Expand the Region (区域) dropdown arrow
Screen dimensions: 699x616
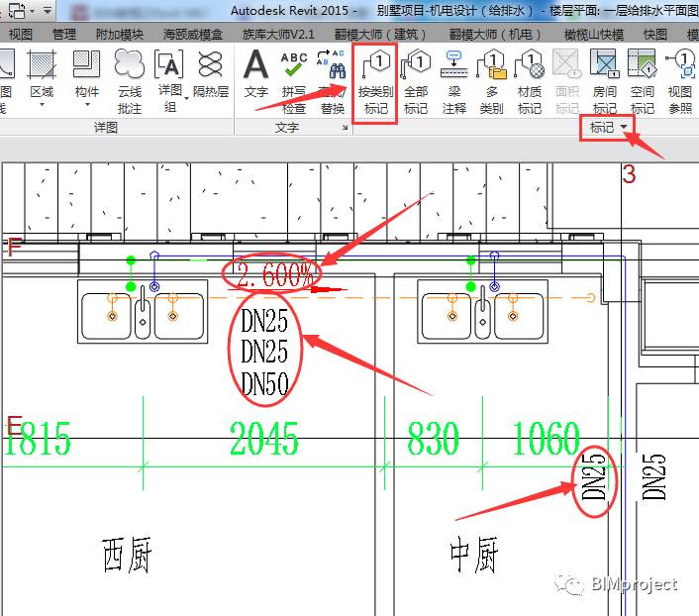tap(42, 105)
